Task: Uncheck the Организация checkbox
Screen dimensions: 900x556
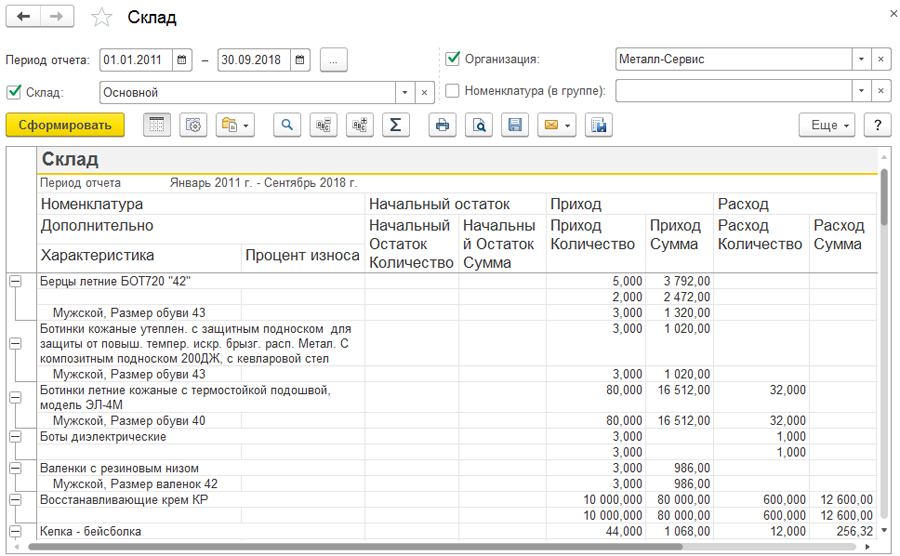Action: tap(453, 58)
